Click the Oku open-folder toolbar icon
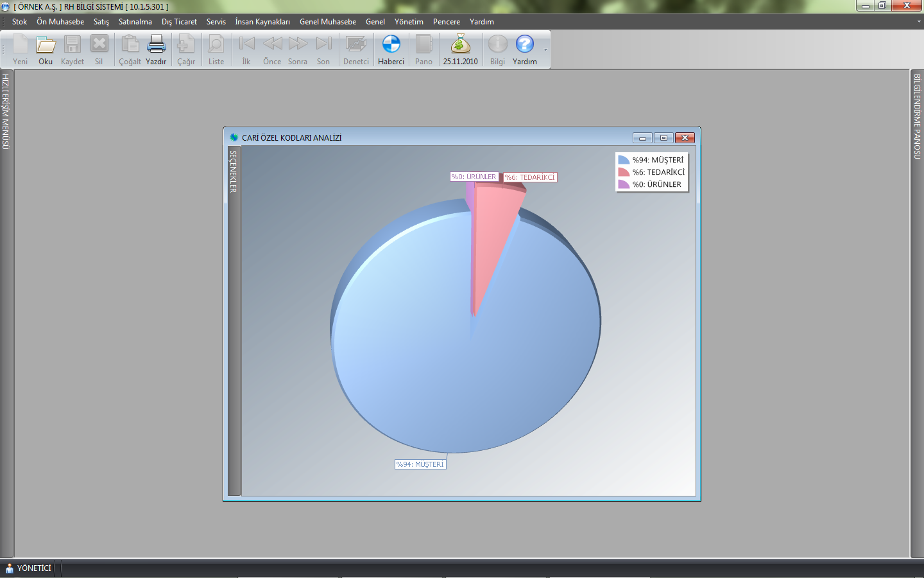This screenshot has width=924, height=578. (x=46, y=45)
